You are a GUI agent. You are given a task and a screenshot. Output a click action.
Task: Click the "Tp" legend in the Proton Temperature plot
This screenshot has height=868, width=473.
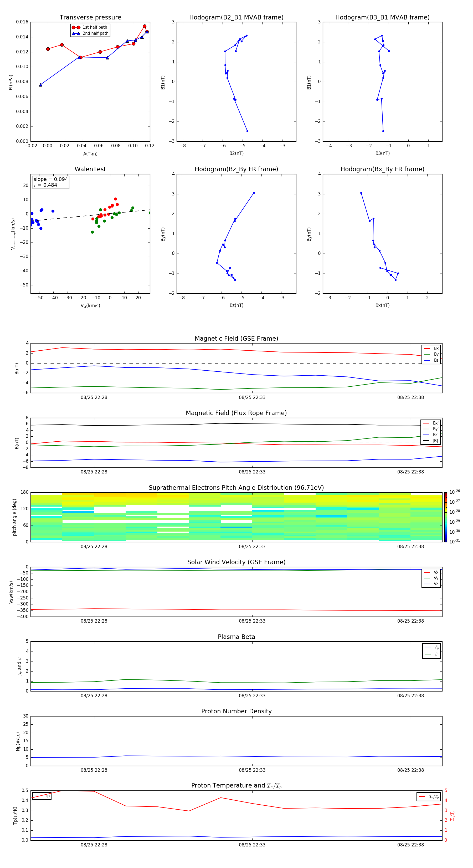coord(42,796)
